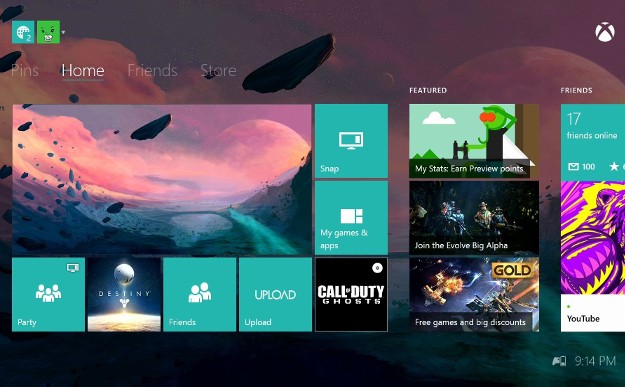
Task: Go to the Friends tab
Action: pyautogui.click(x=152, y=71)
